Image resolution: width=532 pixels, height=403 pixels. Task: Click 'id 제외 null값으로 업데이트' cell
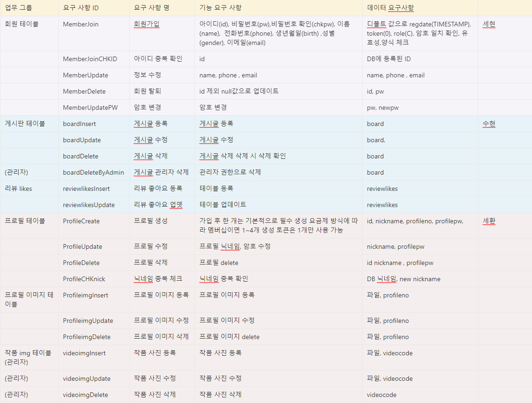point(279,91)
